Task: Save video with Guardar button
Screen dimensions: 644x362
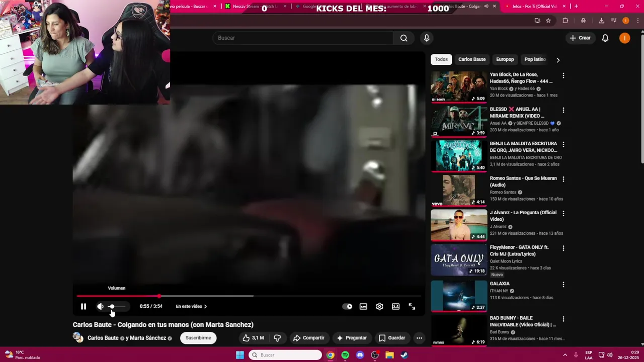Action: 392,338
